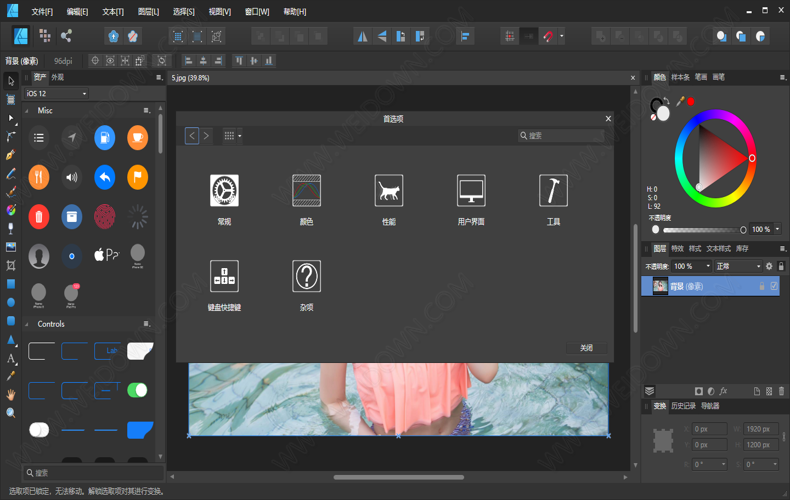Select the Zoom magnifier tool
This screenshot has height=500, width=790.
click(11, 413)
